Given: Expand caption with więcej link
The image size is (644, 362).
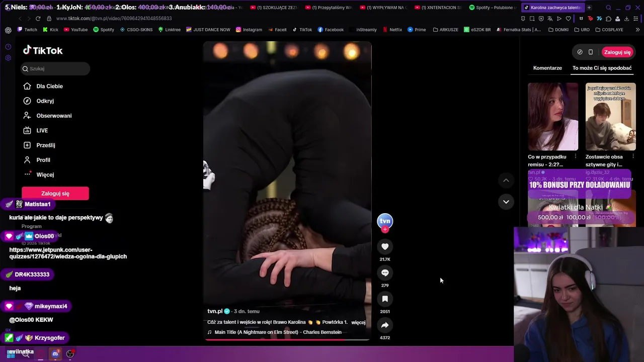Looking at the screenshot, I should pos(358,322).
